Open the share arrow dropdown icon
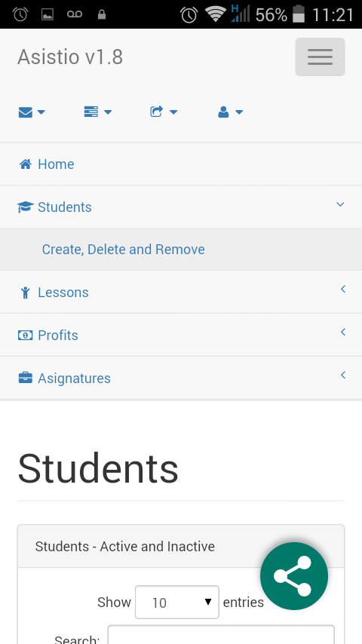Image resolution: width=362 pixels, height=644 pixels. pos(164,112)
